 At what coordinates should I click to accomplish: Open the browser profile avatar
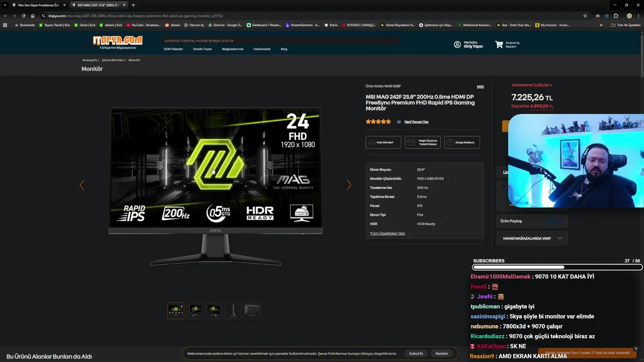(x=629, y=16)
